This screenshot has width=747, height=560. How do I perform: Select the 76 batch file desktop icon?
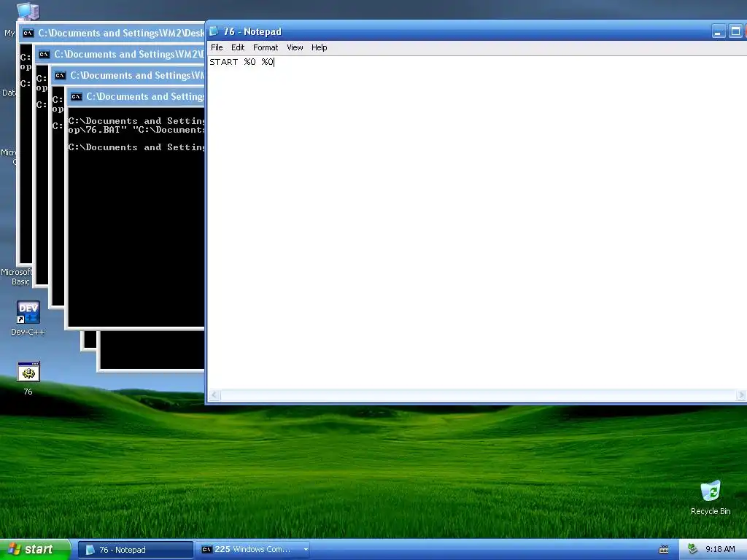click(28, 378)
